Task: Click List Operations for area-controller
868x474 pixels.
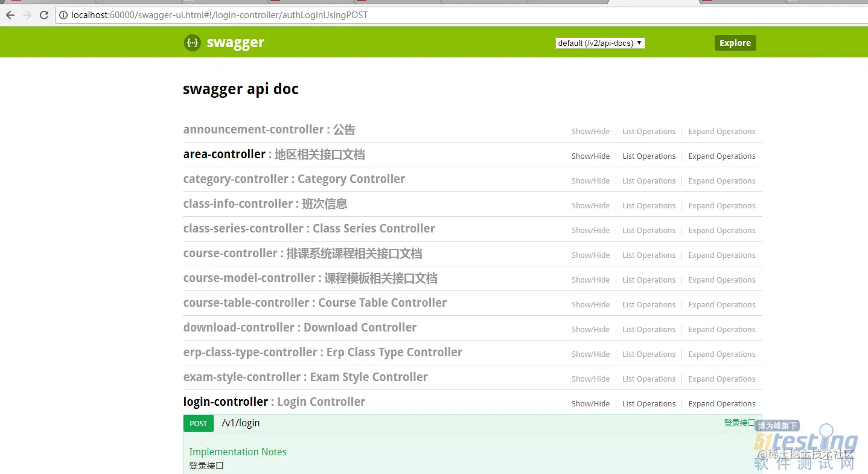Action: pos(649,156)
